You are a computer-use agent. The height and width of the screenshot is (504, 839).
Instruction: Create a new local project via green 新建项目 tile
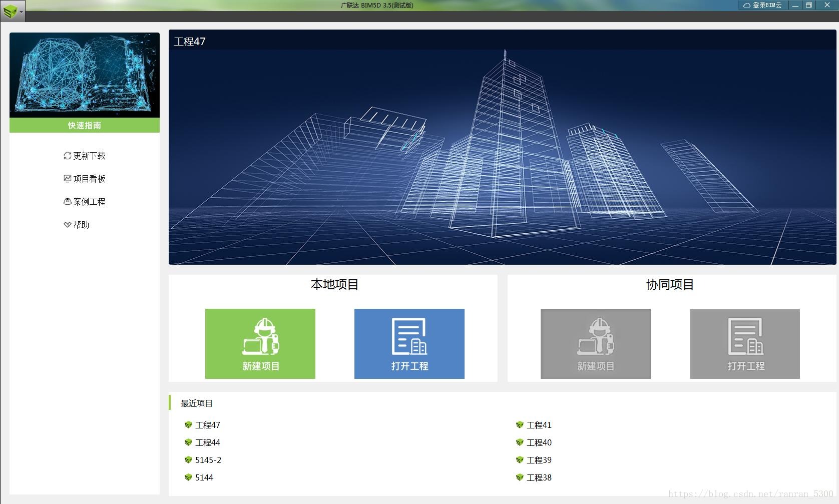[260, 344]
